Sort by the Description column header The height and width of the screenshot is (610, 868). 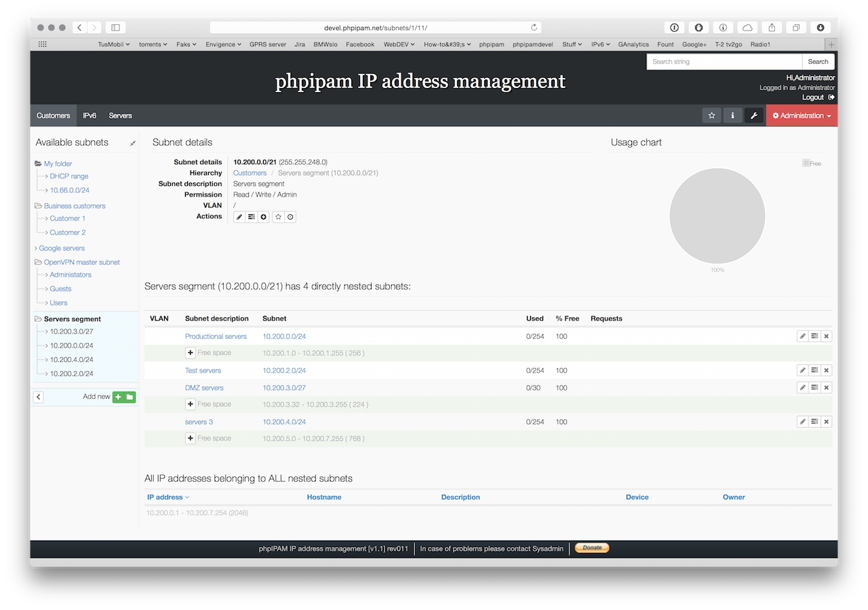pyautogui.click(x=460, y=497)
